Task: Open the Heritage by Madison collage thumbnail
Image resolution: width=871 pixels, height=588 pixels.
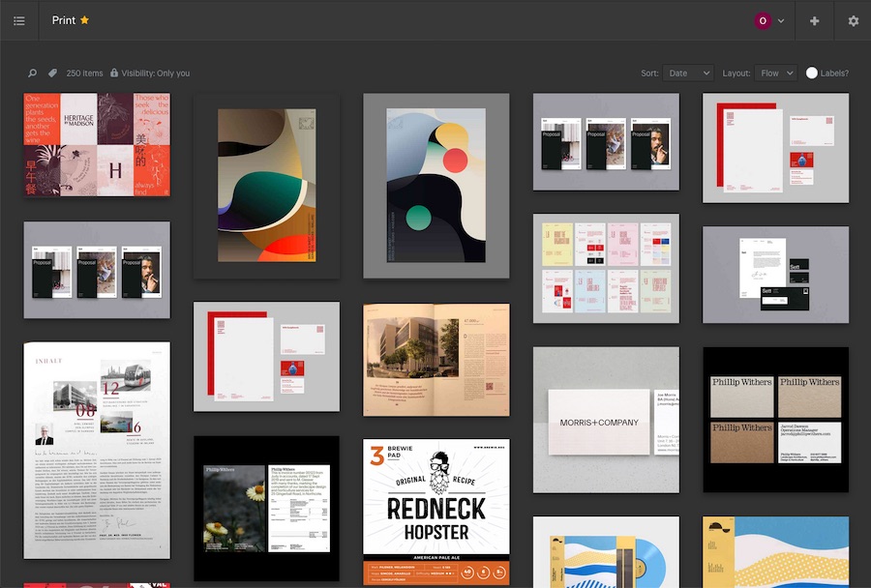Action: (x=97, y=144)
